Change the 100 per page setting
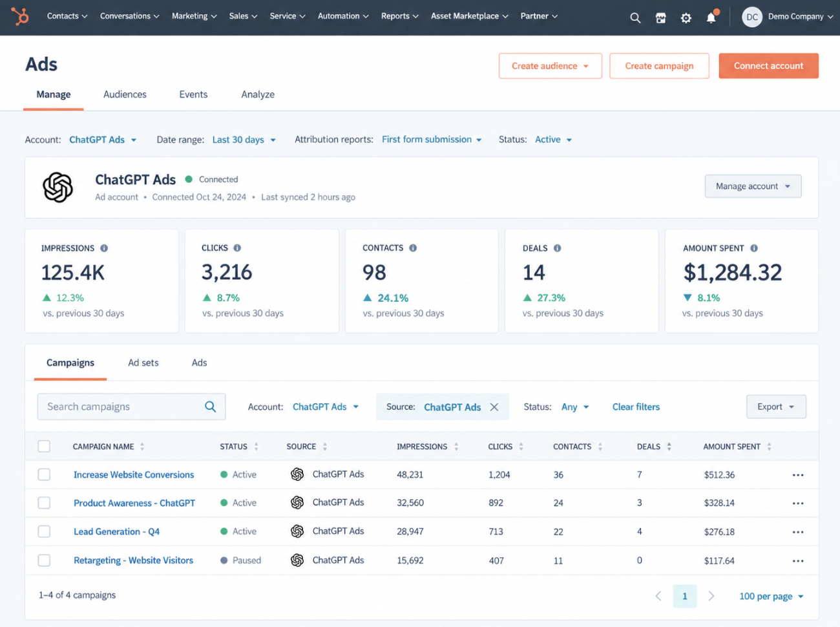 click(772, 596)
